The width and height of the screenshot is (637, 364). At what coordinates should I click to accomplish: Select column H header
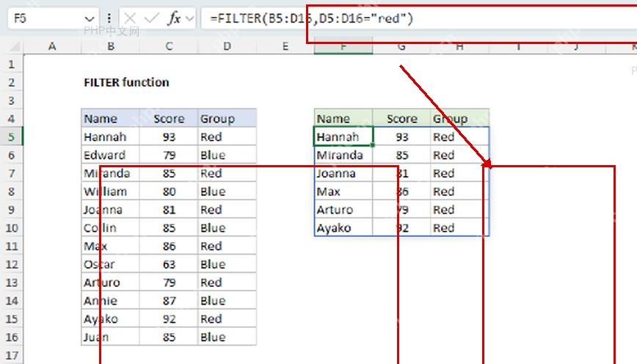460,46
